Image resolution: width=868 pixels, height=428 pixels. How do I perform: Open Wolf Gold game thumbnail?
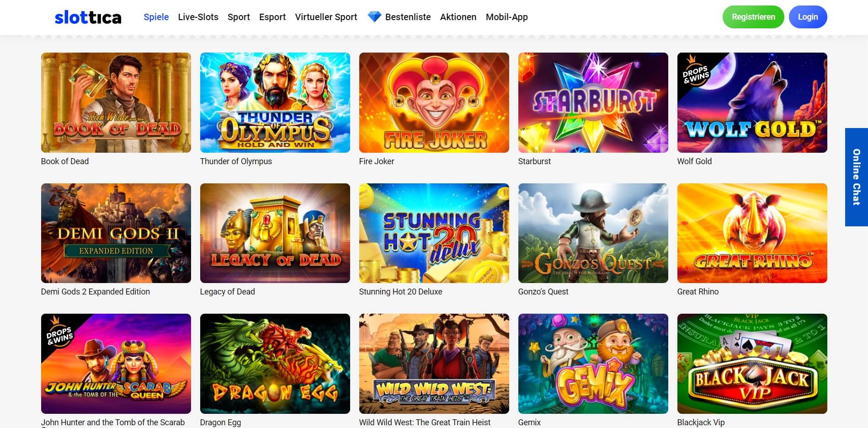(x=752, y=102)
